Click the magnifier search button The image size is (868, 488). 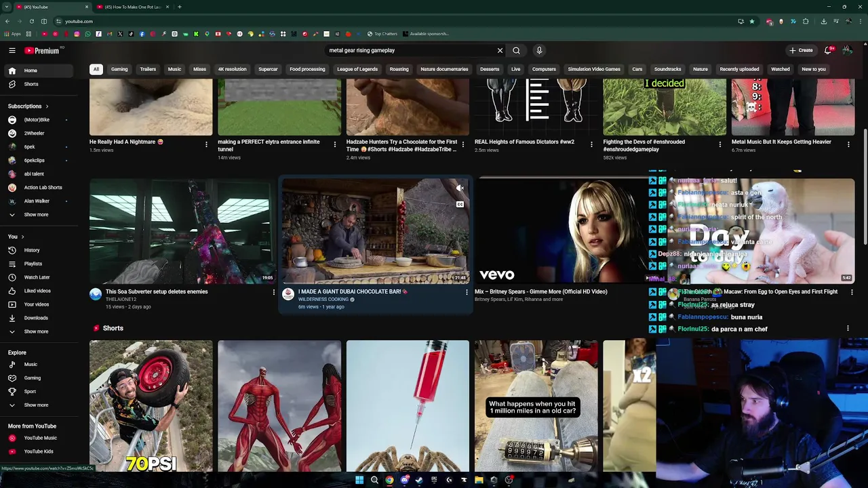pos(516,50)
